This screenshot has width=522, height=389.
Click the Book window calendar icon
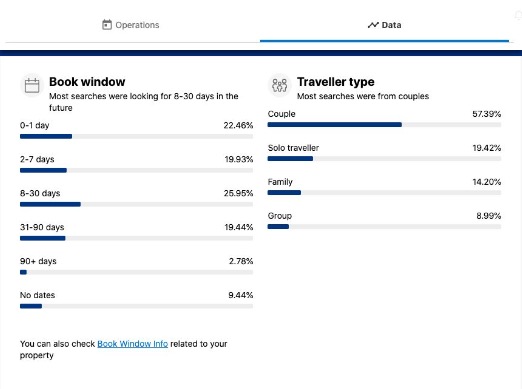(x=32, y=85)
